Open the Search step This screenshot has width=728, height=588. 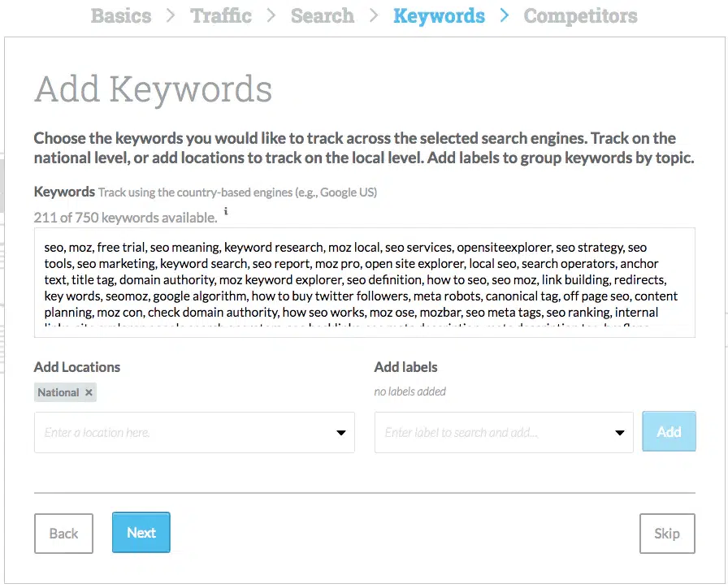tap(322, 15)
